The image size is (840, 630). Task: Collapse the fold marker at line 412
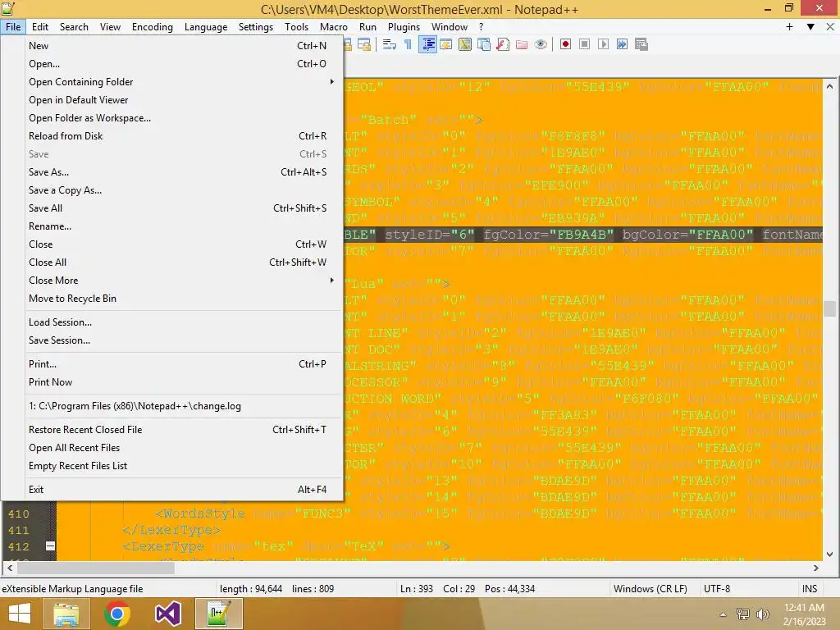coord(50,546)
